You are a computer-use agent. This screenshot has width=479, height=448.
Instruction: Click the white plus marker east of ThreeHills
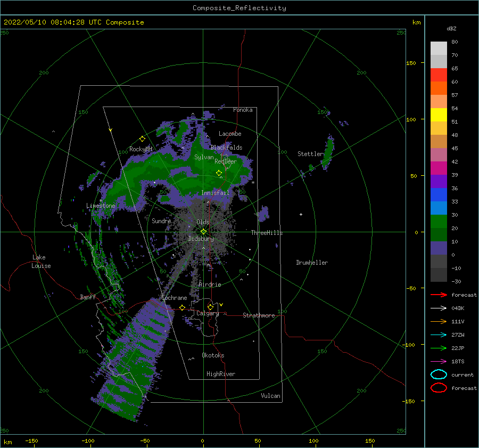click(x=301, y=214)
